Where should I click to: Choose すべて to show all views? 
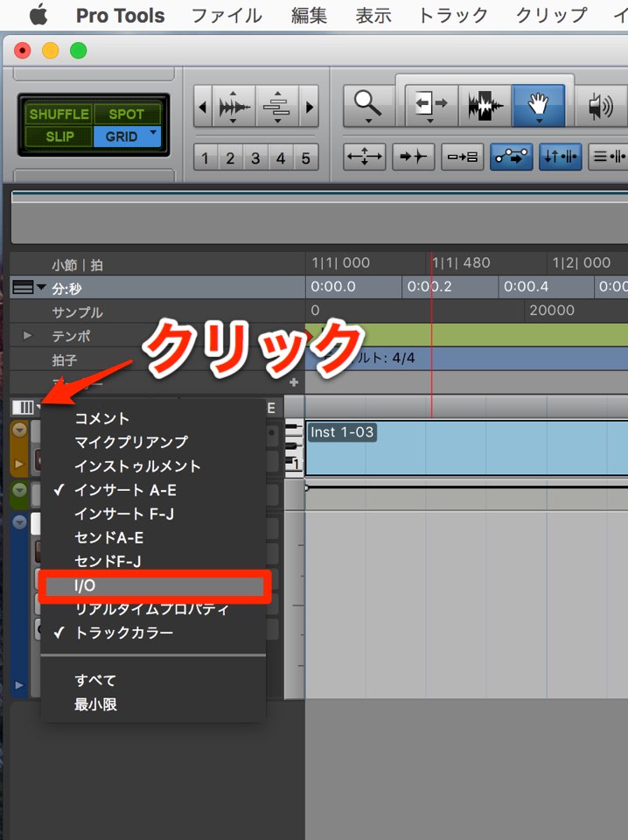click(x=153, y=681)
